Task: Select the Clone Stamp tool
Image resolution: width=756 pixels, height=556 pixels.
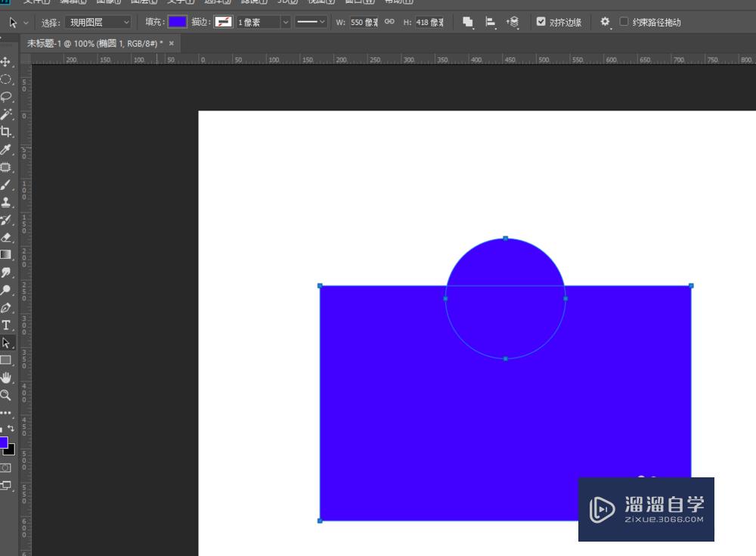Action: tap(6, 202)
